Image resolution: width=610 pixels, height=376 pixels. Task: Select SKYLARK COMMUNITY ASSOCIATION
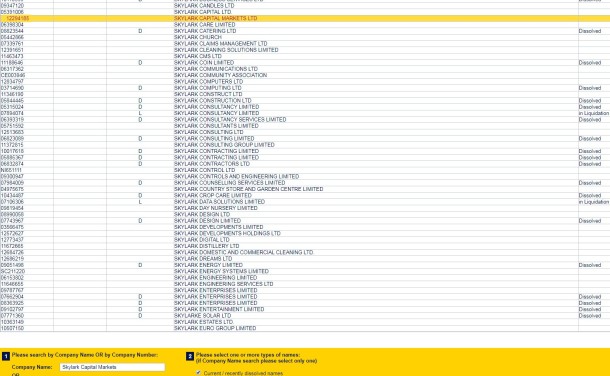point(220,75)
